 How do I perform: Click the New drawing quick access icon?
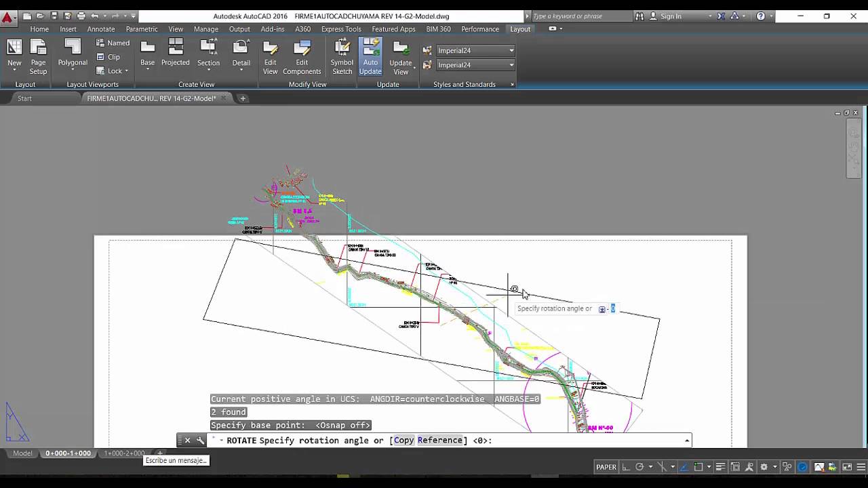26,16
